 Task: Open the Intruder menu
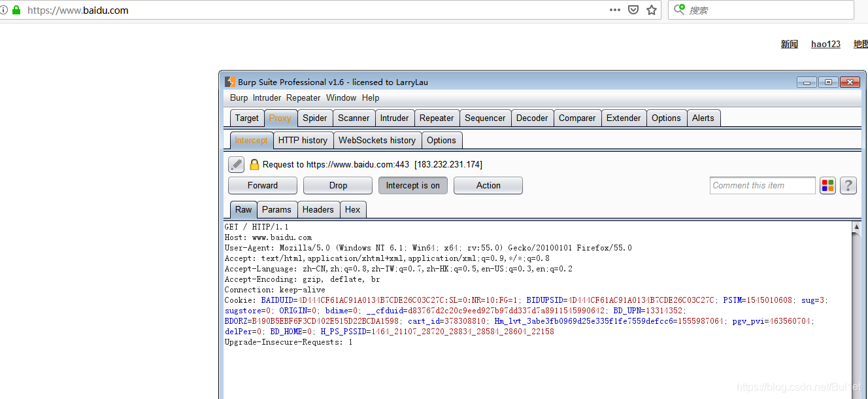tap(267, 97)
